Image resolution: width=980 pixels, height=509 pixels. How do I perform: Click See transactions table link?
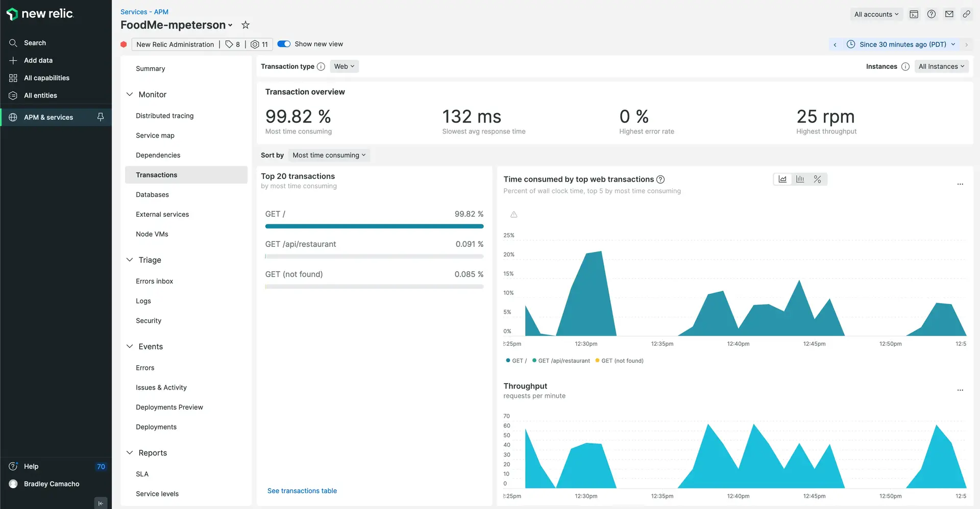click(302, 491)
